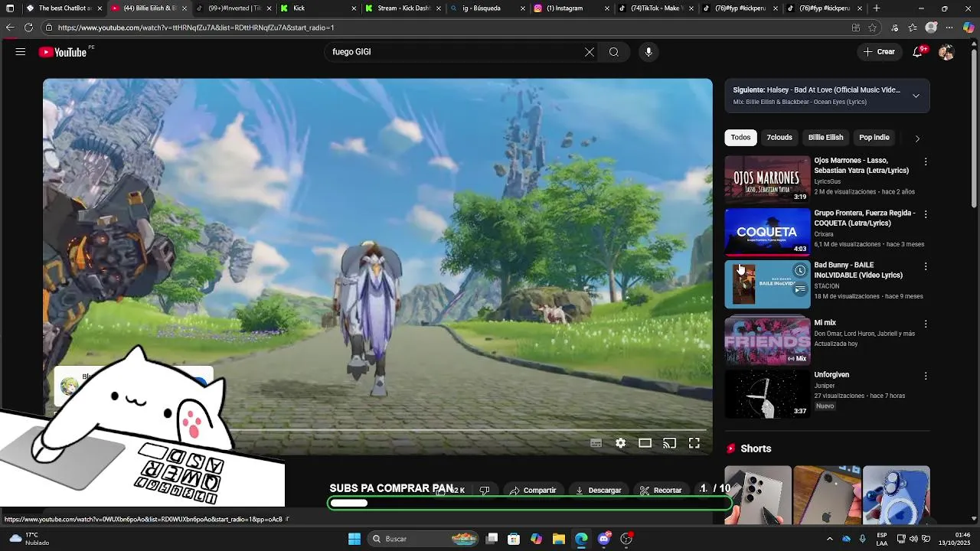Open the Edge tab actions menu
Image resolution: width=980 pixels, height=551 pixels.
point(10,8)
